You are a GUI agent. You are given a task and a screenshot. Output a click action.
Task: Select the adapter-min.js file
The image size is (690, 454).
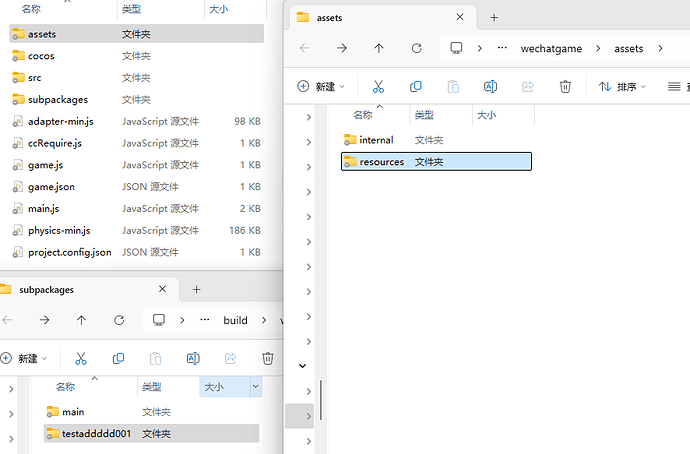(x=136, y=121)
